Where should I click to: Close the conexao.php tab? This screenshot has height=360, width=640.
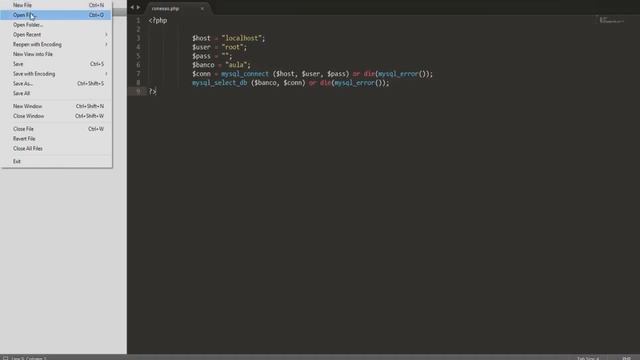[x=202, y=9]
